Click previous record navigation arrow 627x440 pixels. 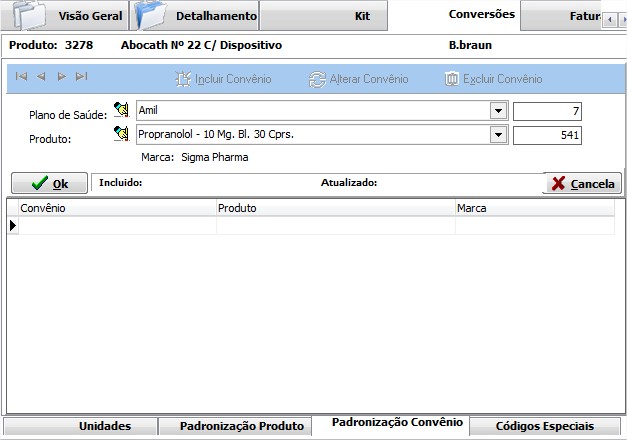[x=41, y=77]
